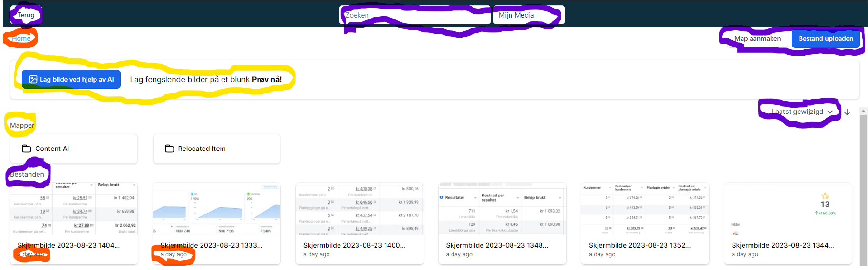Image resolution: width=868 pixels, height=270 pixels.
Task: Click the Relocated Item folder icon
Action: (x=170, y=149)
